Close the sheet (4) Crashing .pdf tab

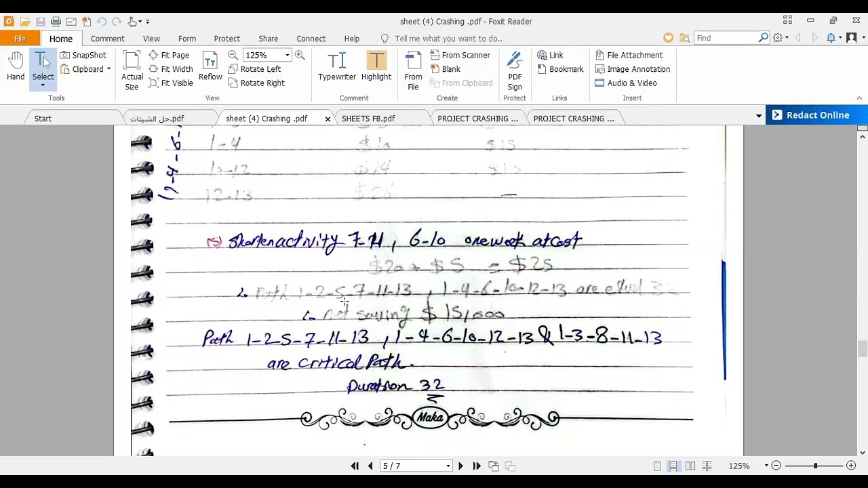(328, 119)
